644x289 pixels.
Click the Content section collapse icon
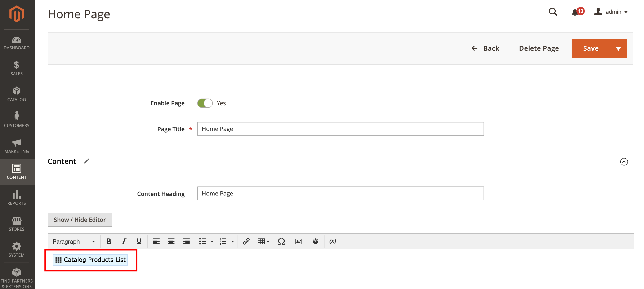click(x=624, y=161)
